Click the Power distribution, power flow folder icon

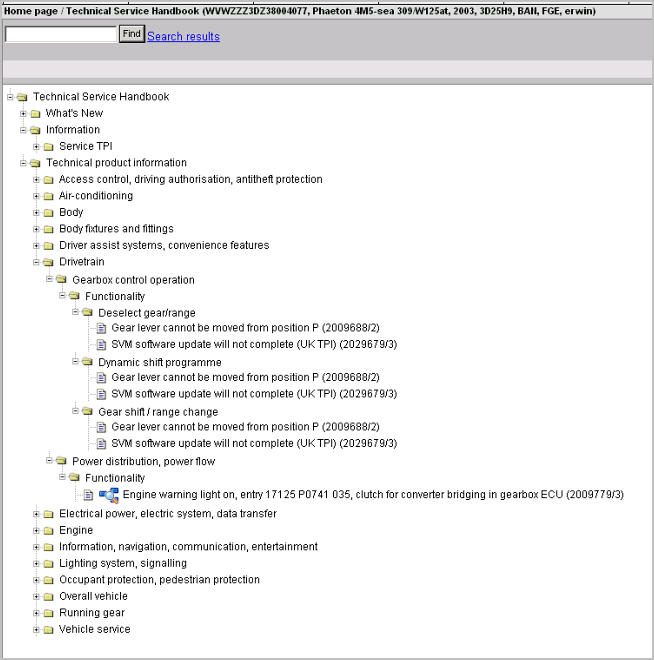pos(61,461)
